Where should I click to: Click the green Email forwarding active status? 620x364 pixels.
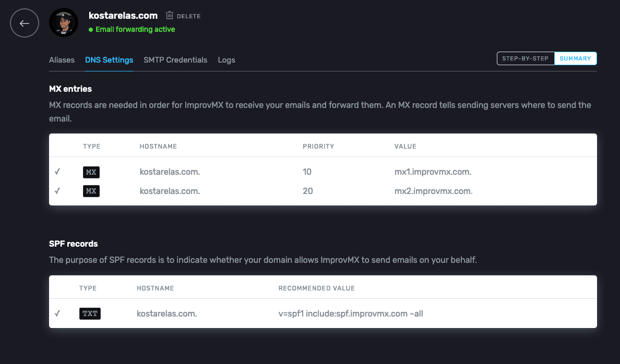tap(135, 30)
